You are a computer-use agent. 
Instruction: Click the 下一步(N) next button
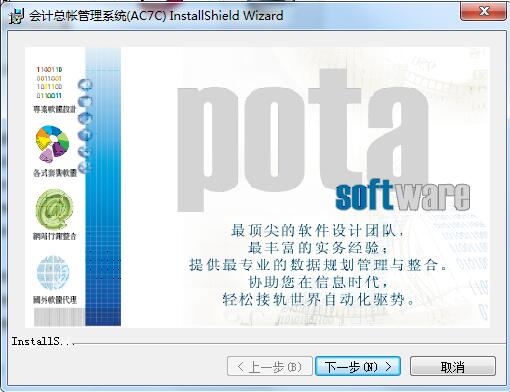tap(358, 366)
